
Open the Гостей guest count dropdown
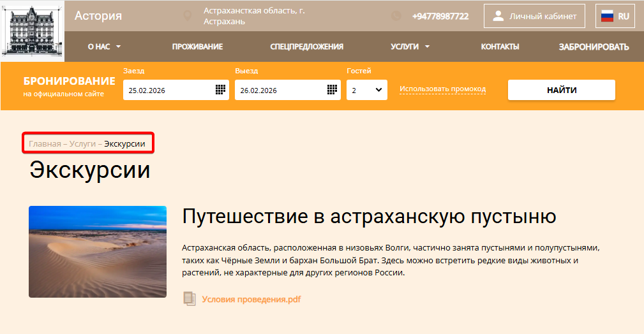[x=367, y=90]
